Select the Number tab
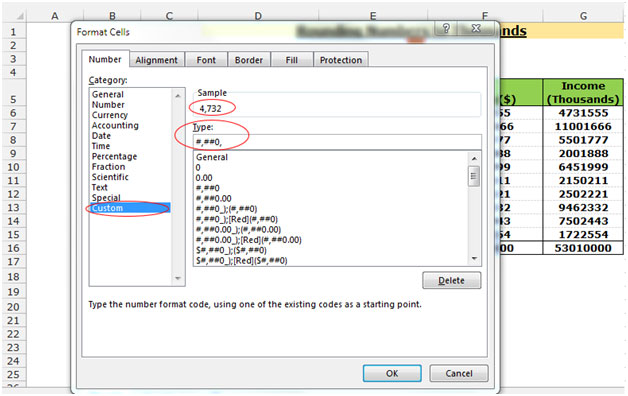Screen dimensions: 628x396 (x=105, y=59)
